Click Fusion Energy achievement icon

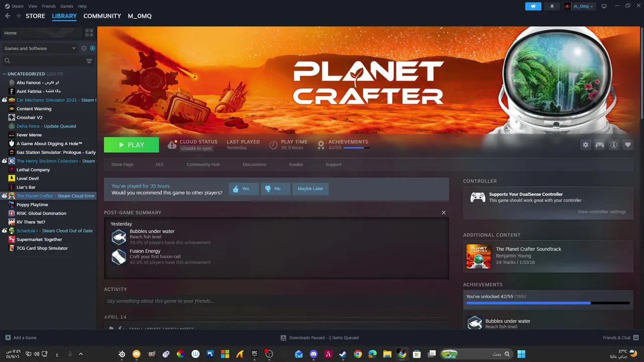click(x=119, y=257)
